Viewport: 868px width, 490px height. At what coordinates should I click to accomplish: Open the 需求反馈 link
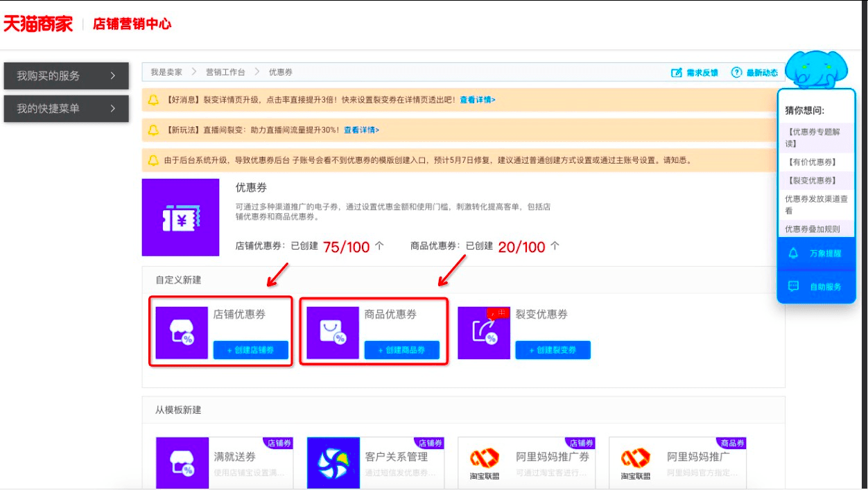tap(702, 73)
